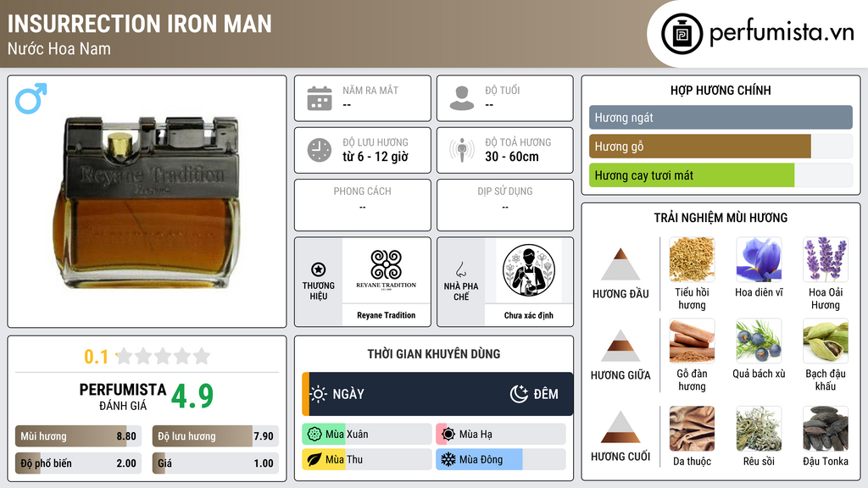The image size is (868, 488).
Task: Open the Hoa diên vĩ note image
Action: 759,259
